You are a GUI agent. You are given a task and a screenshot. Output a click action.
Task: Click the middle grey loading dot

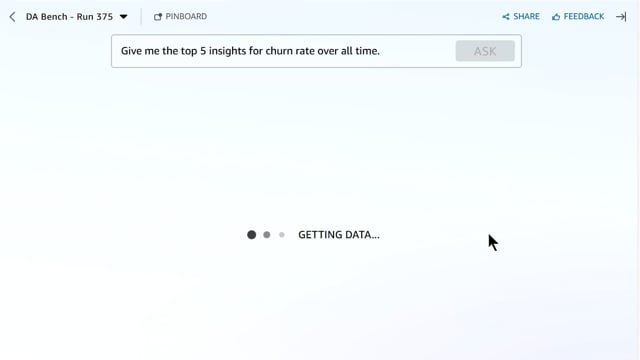pos(267,235)
